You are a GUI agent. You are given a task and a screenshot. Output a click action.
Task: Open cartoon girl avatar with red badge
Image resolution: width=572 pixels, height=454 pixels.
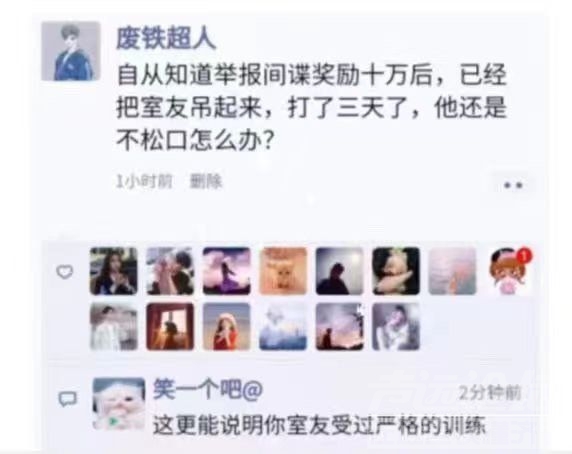tap(509, 271)
